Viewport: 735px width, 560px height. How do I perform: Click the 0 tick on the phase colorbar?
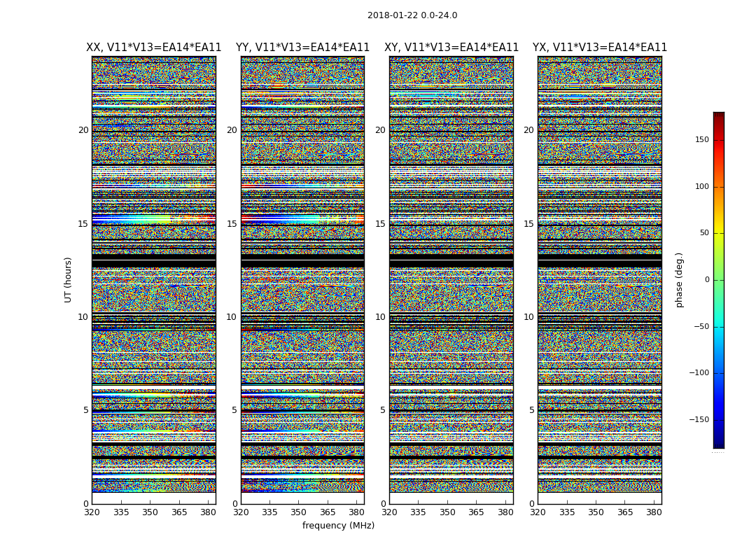707,280
